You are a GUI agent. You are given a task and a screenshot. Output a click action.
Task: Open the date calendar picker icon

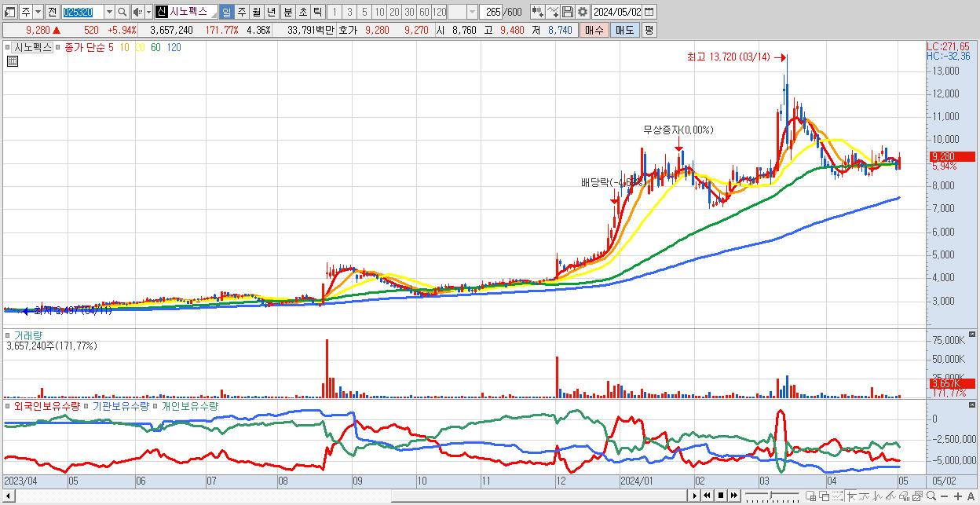point(649,12)
